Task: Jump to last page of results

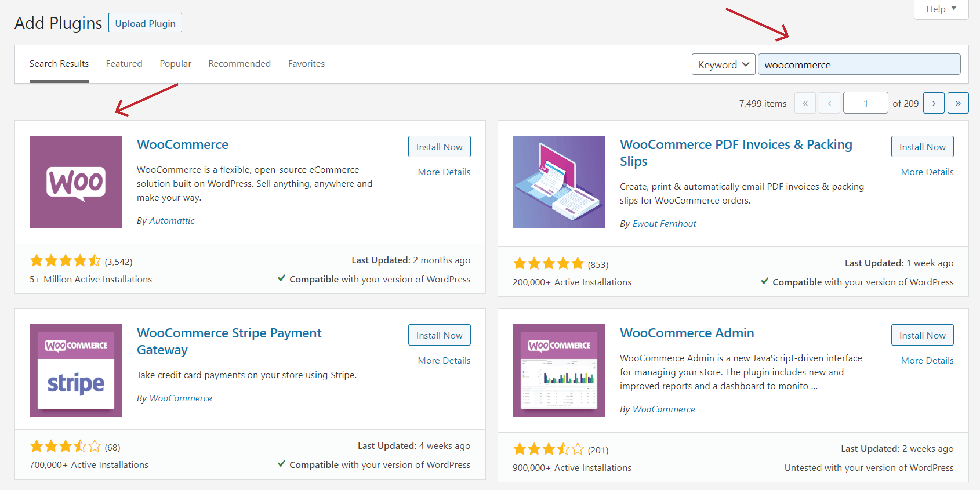Action: [x=958, y=103]
